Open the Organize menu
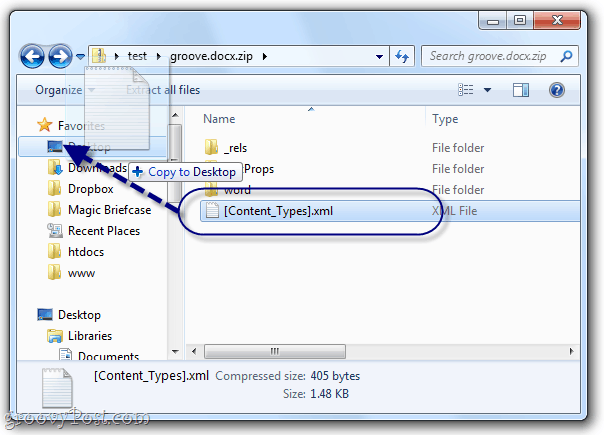604x435 pixels. [x=65, y=90]
